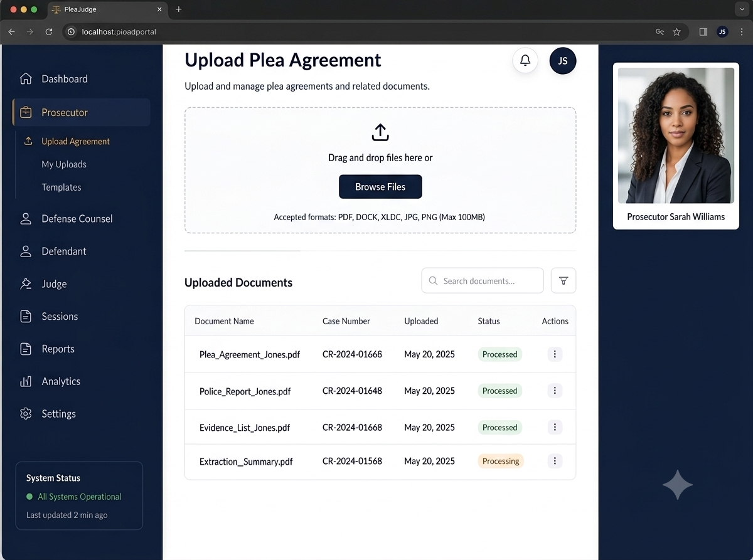
Task: Click Prosecutor Sarah Williams photo
Action: (676, 135)
